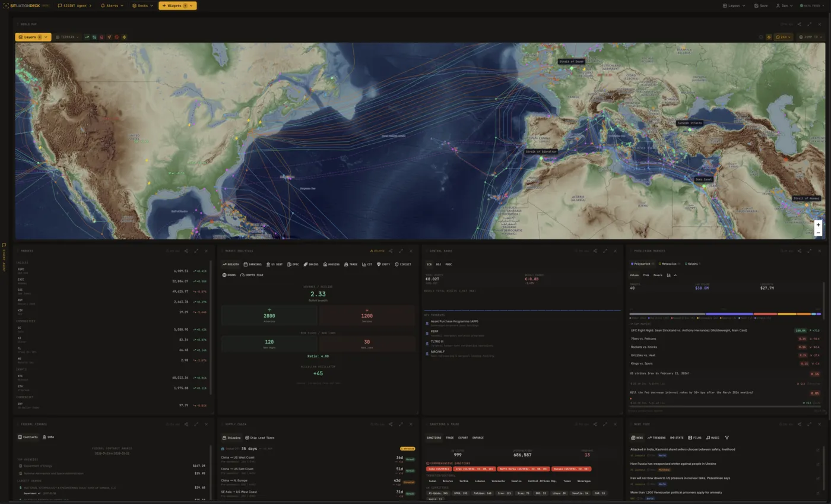Click the Save button in top bar
The width and height of the screenshot is (831, 504).
coord(760,5)
